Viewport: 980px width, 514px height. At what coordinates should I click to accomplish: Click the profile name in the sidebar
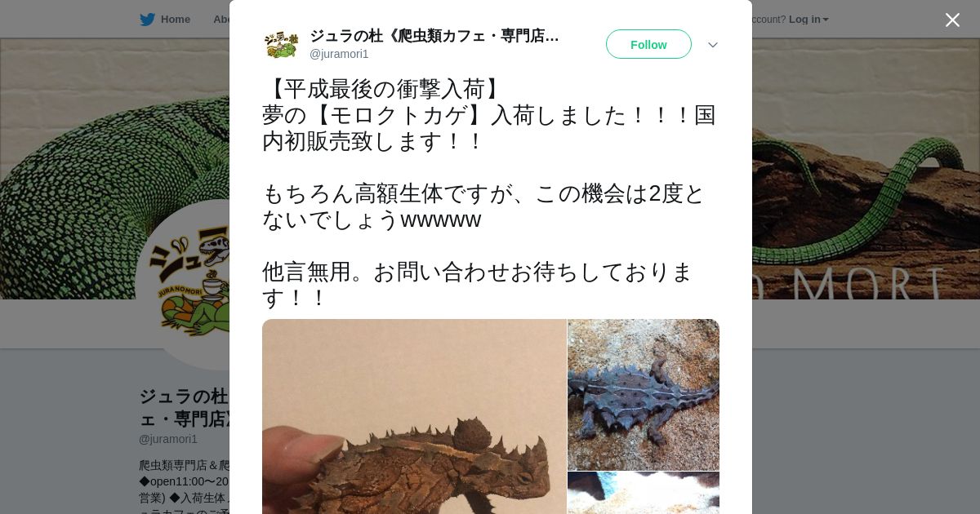click(x=184, y=407)
